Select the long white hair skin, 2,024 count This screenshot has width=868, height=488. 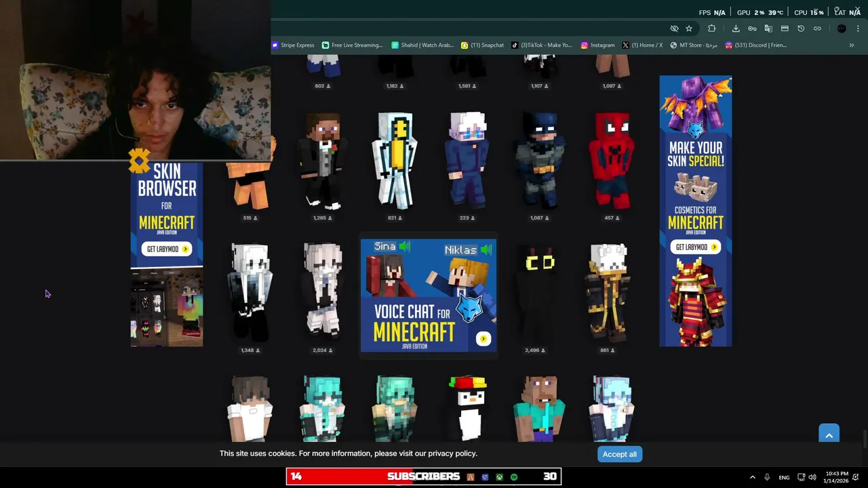pos(323,293)
